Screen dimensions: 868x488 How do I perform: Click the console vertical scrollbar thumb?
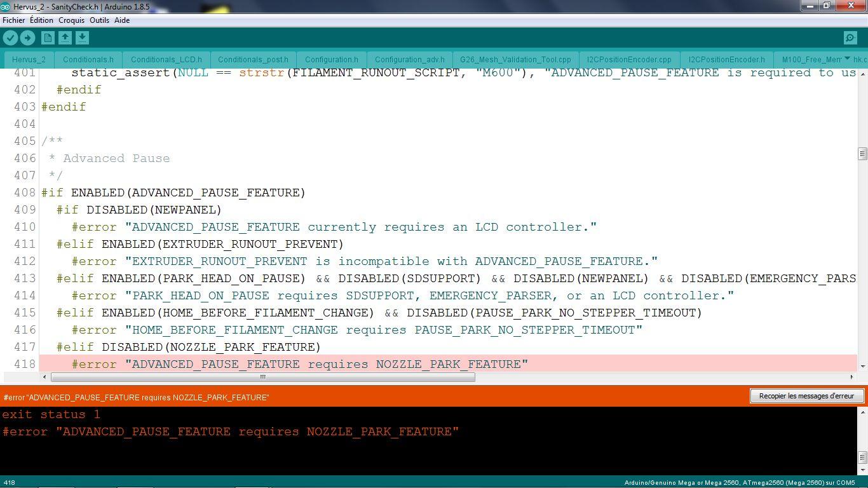pos(862,457)
